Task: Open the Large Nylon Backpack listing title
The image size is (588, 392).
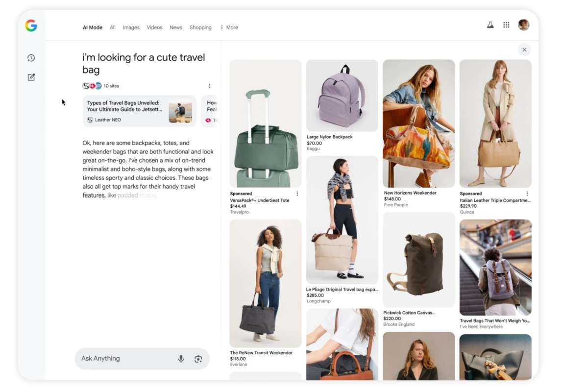Action: tap(329, 137)
